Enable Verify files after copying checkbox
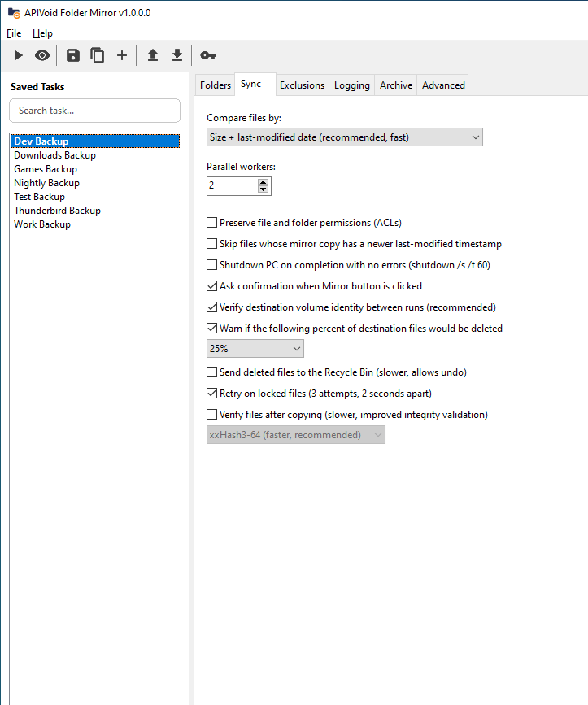Image resolution: width=588 pixels, height=705 pixels. pos(211,415)
